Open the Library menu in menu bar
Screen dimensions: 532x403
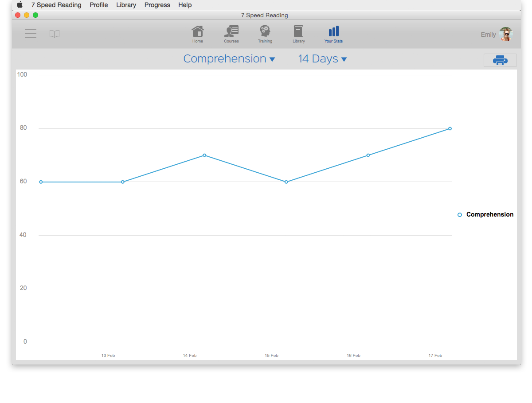126,5
